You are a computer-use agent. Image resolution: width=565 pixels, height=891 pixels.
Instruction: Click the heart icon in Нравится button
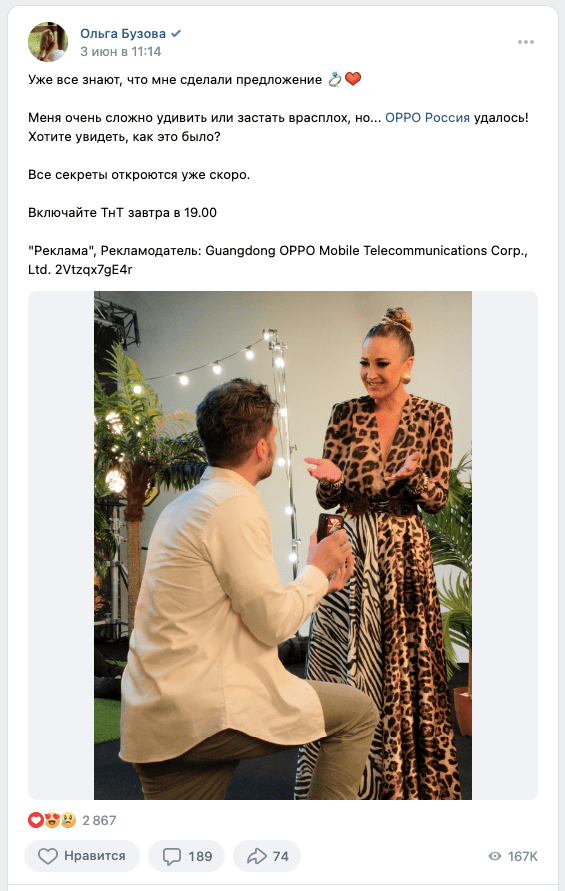pyautogui.click(x=48, y=856)
